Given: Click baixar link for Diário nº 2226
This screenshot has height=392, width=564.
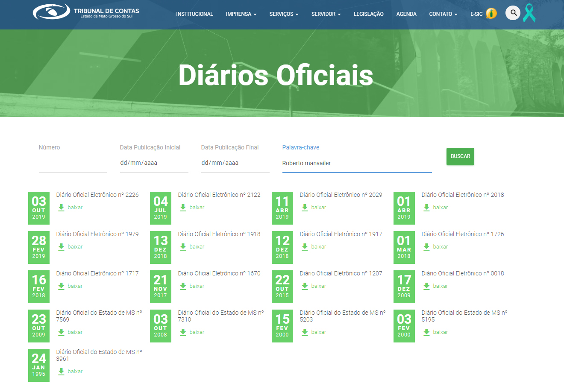Looking at the screenshot, I should coord(75,208).
